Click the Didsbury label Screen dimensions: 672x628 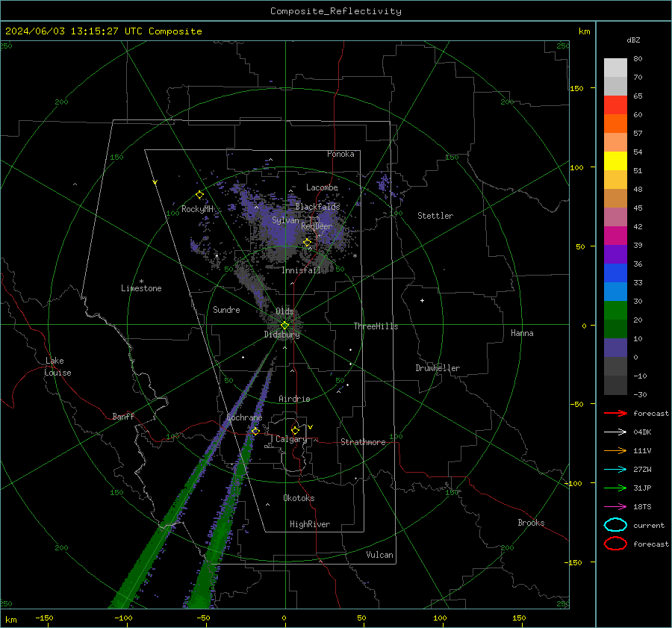(x=281, y=335)
